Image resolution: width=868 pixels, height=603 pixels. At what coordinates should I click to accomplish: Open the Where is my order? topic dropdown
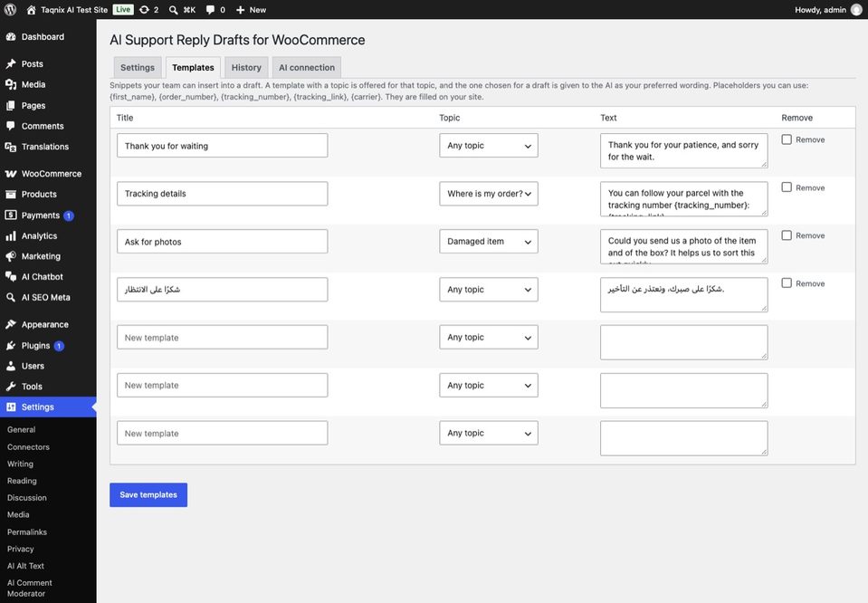coord(489,194)
